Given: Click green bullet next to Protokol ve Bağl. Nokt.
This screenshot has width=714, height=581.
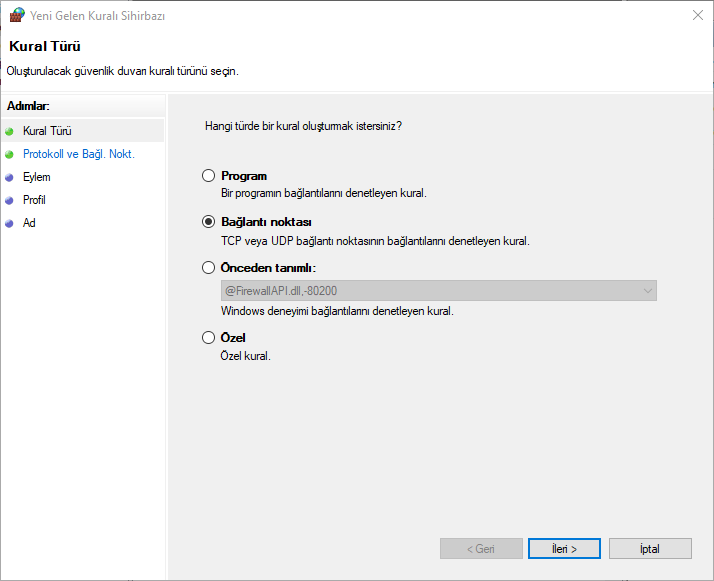Looking at the screenshot, I should [10, 154].
